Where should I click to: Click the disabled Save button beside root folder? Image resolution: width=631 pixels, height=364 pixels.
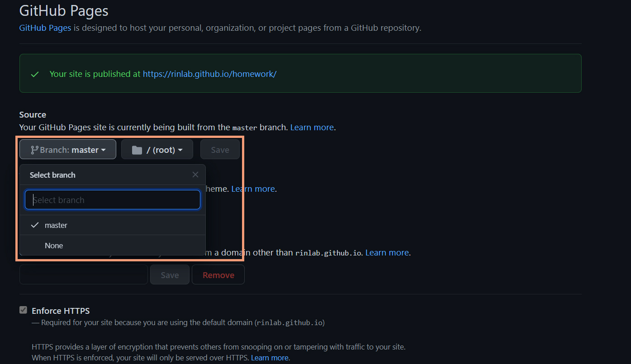pos(220,150)
